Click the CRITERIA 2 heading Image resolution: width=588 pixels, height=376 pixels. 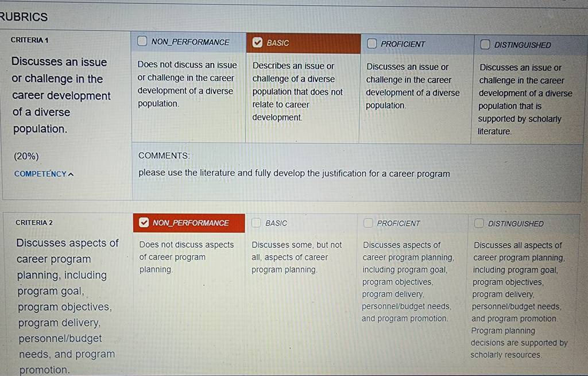tap(34, 223)
